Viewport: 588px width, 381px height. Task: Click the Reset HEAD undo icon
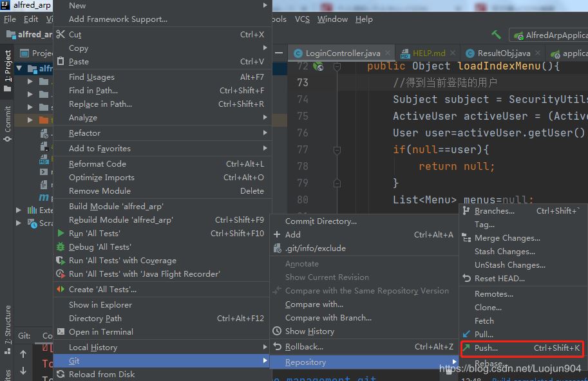click(x=466, y=279)
